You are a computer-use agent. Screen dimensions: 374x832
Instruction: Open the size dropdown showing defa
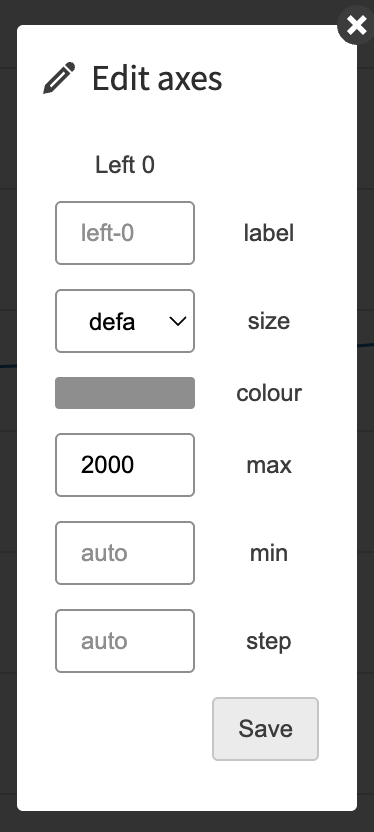[x=125, y=321]
